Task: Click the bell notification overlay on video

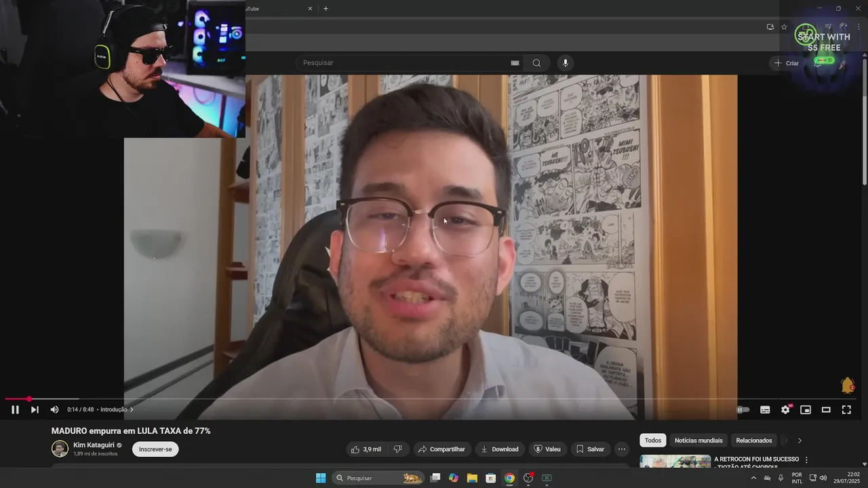Action: (848, 386)
